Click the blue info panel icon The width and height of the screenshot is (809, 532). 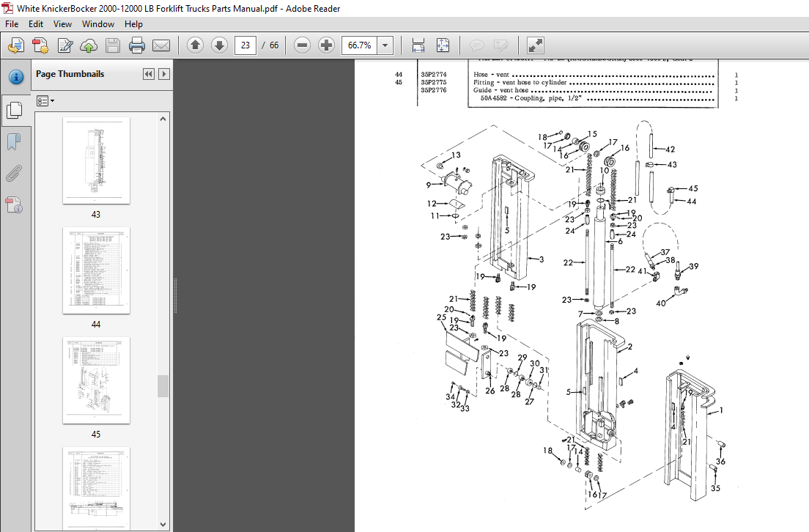pos(16,78)
